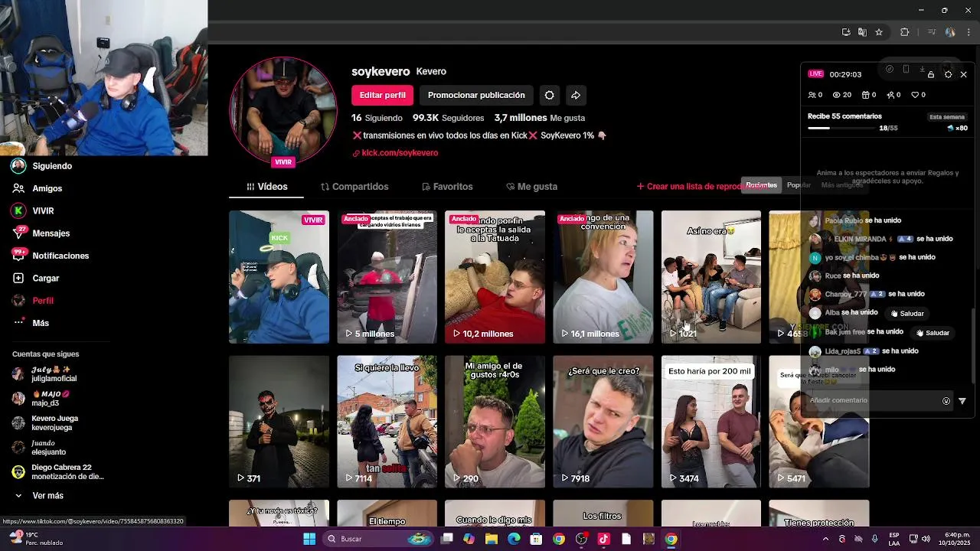Image resolution: width=980 pixels, height=551 pixels.
Task: Close the live chat overlay panel
Action: click(963, 74)
